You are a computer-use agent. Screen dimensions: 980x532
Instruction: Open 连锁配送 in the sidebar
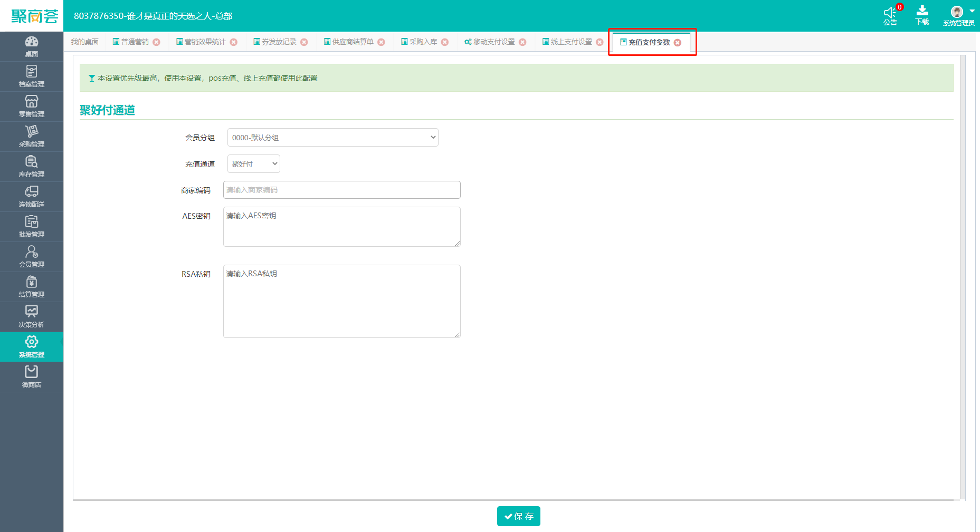pos(32,197)
